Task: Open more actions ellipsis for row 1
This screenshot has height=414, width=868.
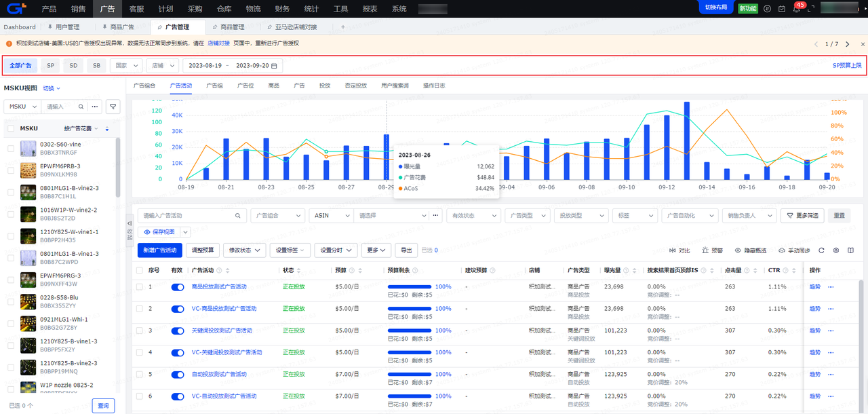Action: (x=831, y=286)
